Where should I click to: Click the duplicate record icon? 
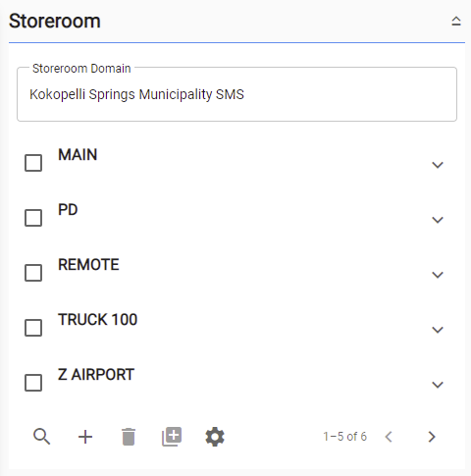click(172, 437)
